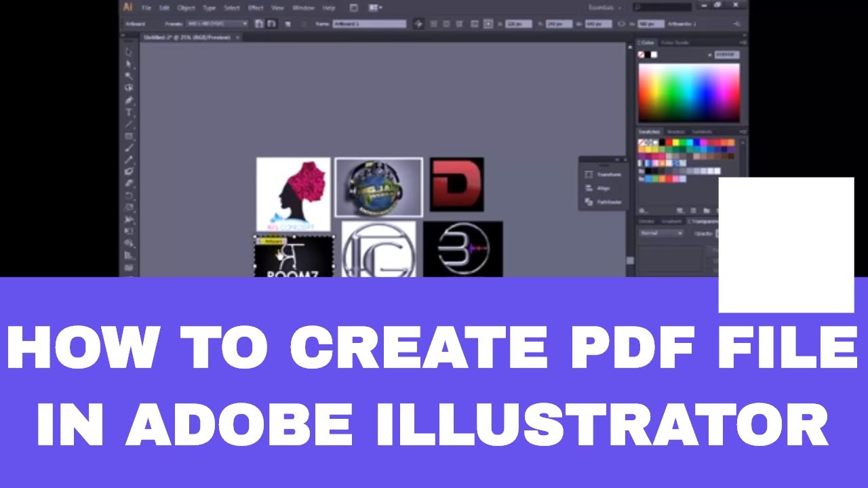Screen dimensions: 868x488
Task: Open the Edit menu
Action: [x=164, y=8]
